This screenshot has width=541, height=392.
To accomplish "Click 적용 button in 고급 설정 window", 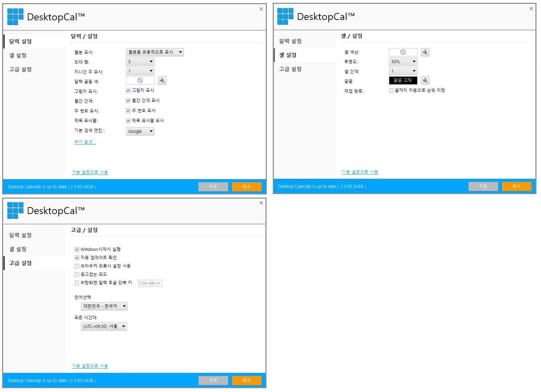I will [x=213, y=381].
